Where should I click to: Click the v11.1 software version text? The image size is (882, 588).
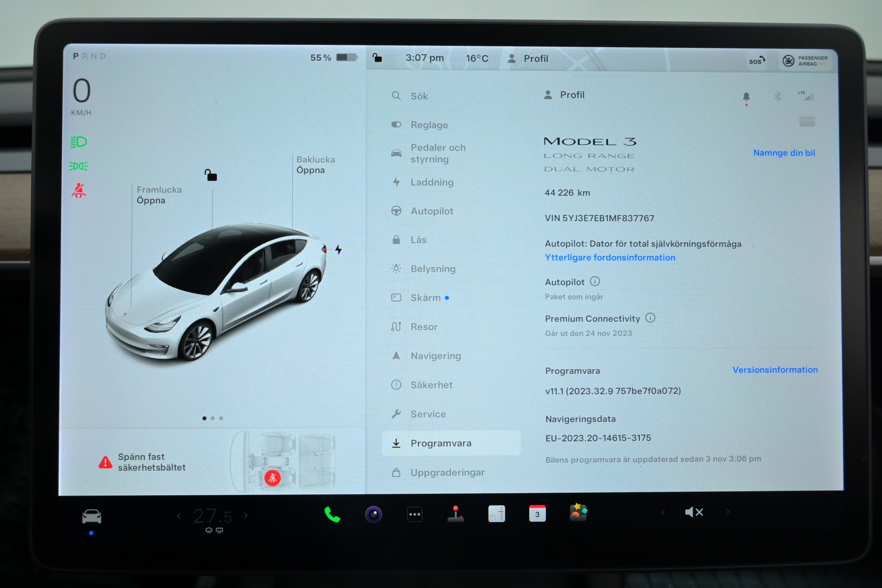(613, 391)
